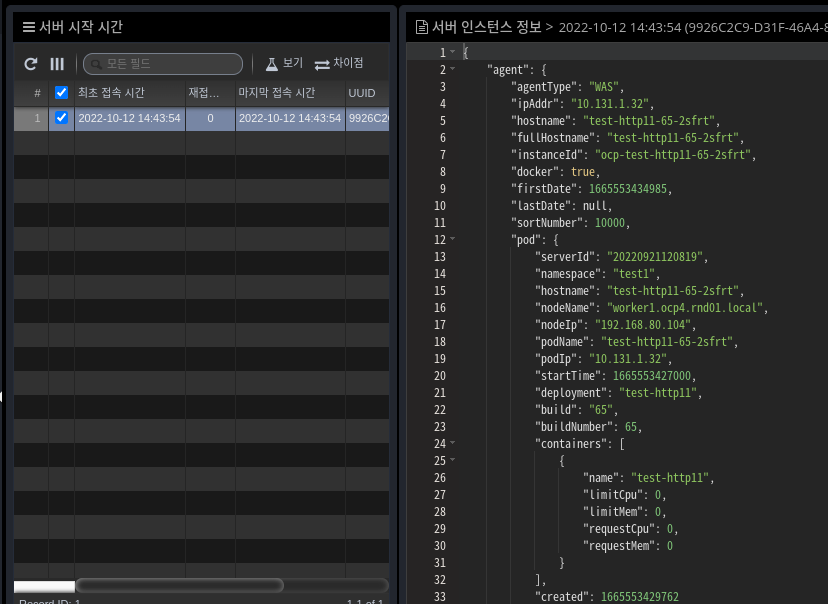Toggle the select-all checkbox in grid header

[x=62, y=93]
